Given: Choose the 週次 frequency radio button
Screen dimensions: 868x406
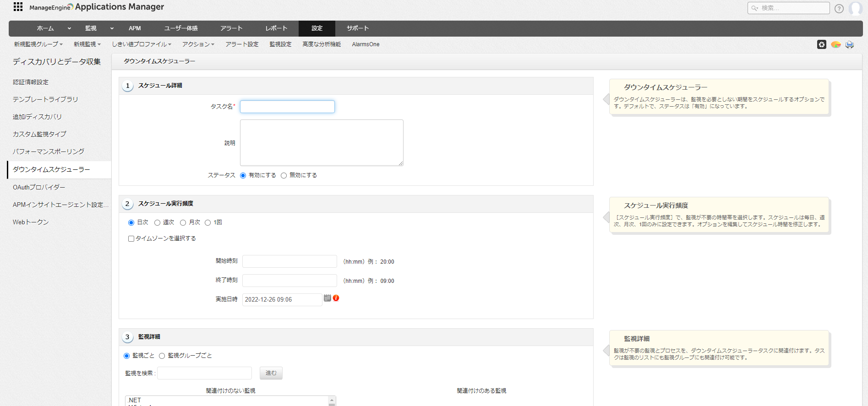Looking at the screenshot, I should click(157, 222).
